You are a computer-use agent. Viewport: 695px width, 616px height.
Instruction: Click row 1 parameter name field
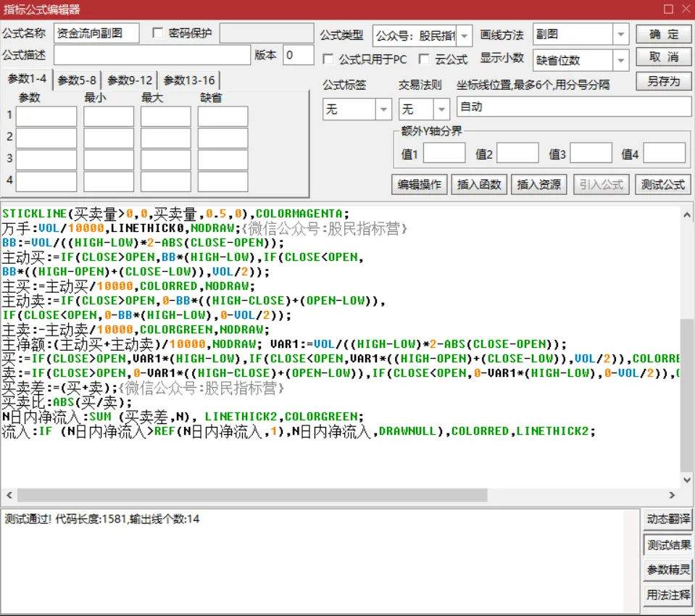[x=46, y=117]
